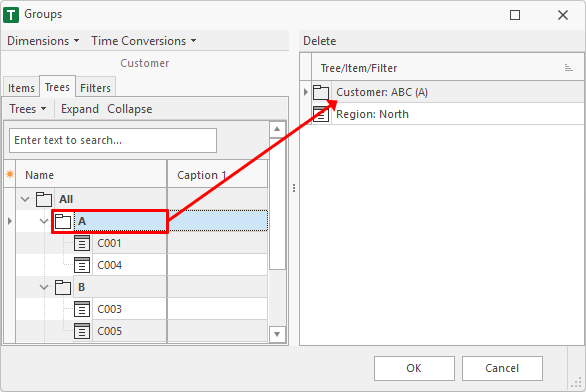
Task: Expand the Customer: ABC (A) row arrow
Action: click(x=306, y=92)
